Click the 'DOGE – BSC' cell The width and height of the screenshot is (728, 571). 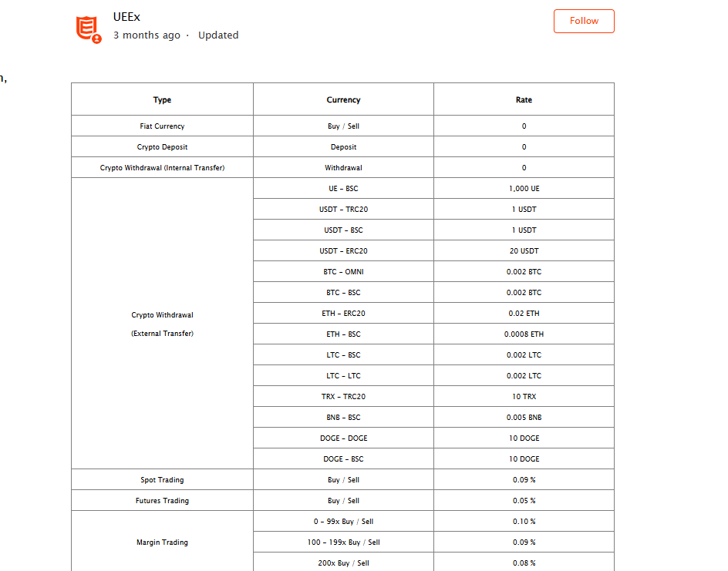pos(343,459)
